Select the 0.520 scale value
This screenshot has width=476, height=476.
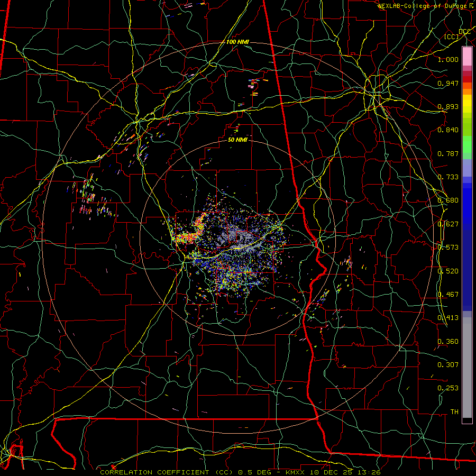448,271
